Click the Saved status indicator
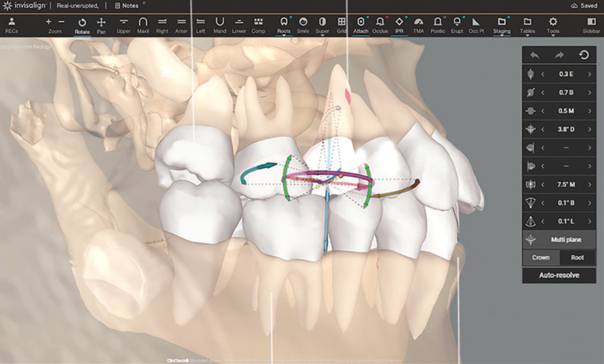The image size is (604, 364). pos(584,6)
